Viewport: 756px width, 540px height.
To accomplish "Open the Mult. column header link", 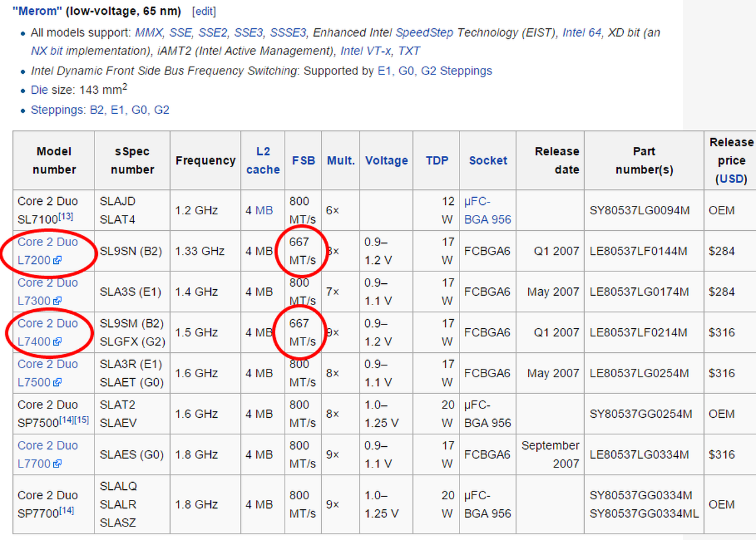I will [341, 161].
